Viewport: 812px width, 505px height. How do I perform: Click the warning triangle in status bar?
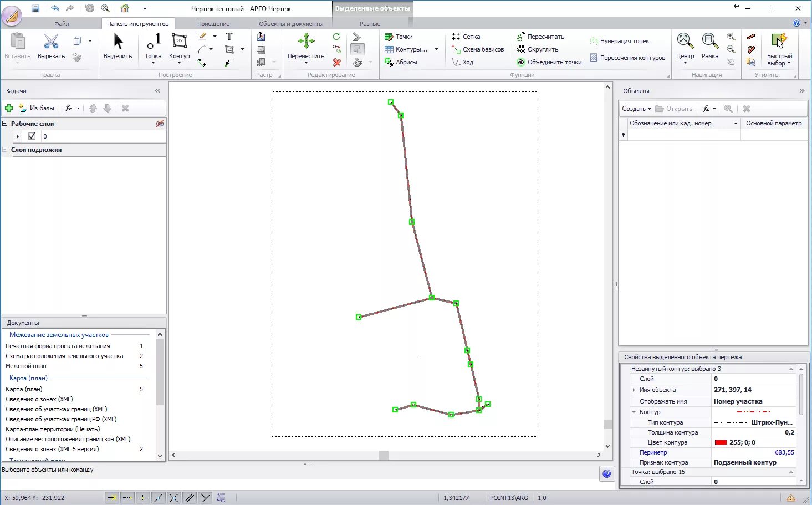coord(791,498)
